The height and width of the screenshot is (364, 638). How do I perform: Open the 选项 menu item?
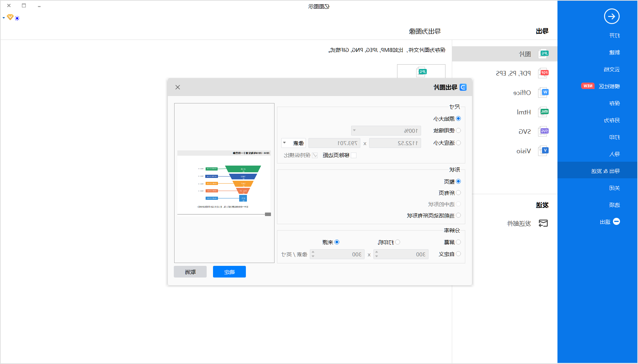614,205
